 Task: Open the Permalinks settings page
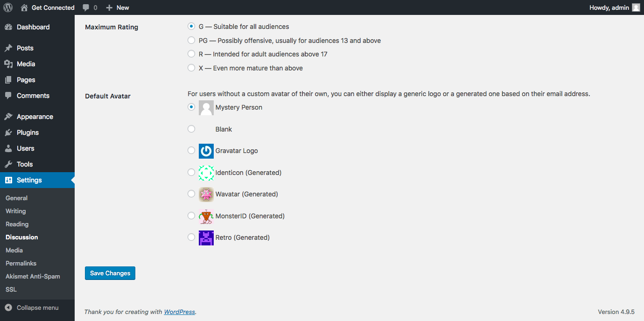click(20, 263)
